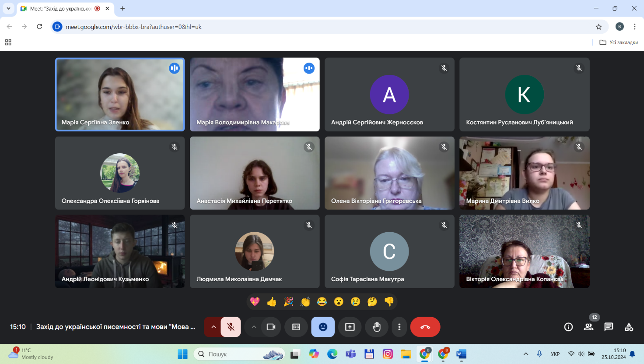Open the browser tab search dropdown
644x364 pixels.
(x=8, y=8)
